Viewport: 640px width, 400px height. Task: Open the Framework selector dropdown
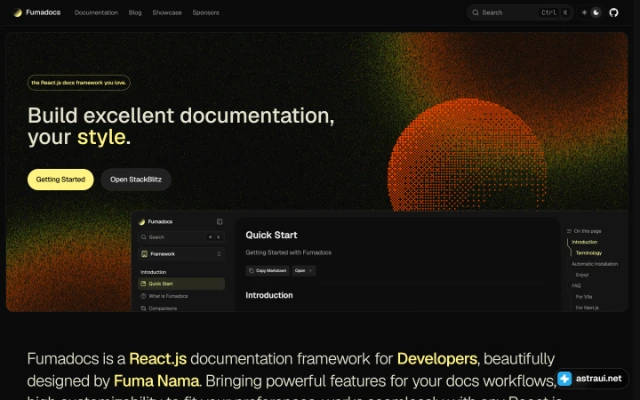pos(182,254)
